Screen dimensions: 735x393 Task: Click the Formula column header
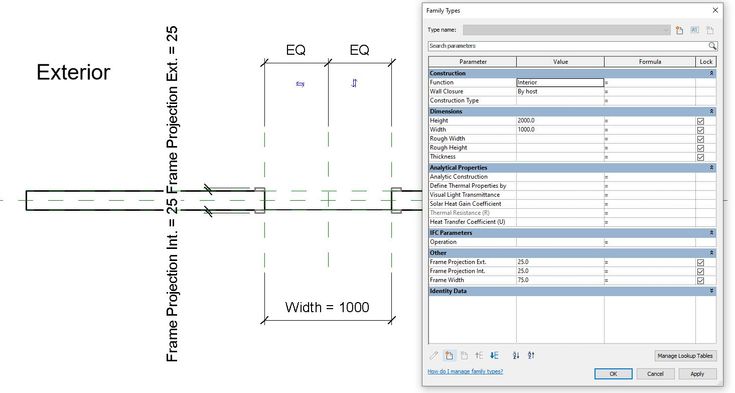(650, 62)
